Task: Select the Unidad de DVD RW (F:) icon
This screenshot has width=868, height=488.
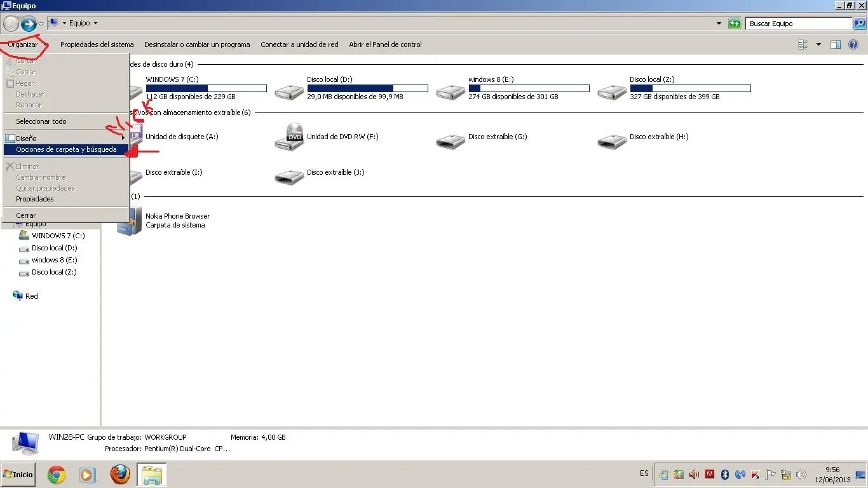Action: pyautogui.click(x=289, y=137)
